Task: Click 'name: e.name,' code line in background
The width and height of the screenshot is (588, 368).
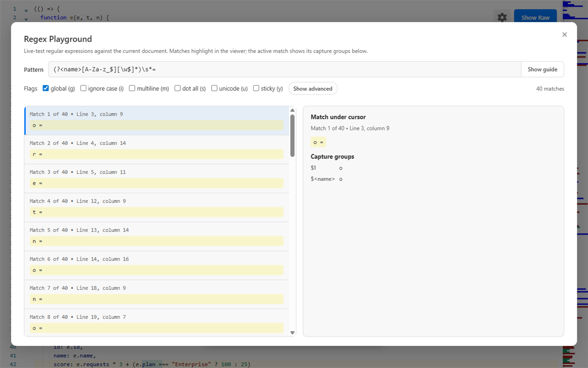Action: [75, 355]
